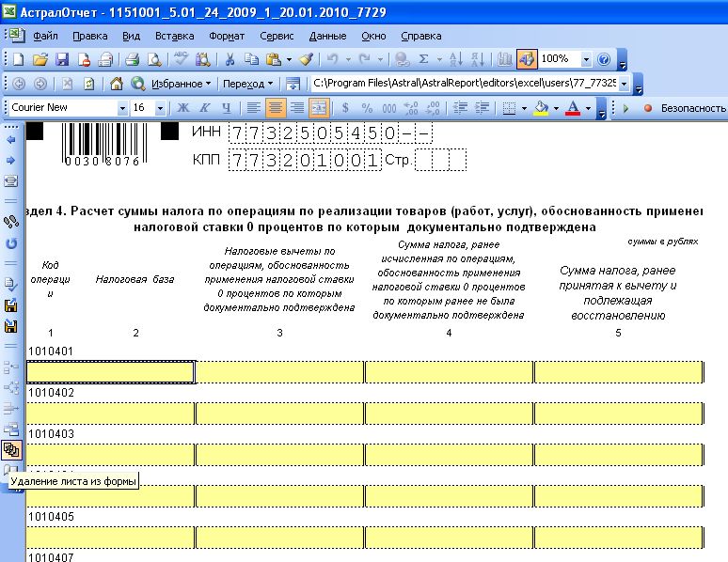The image size is (728, 562).
Task: Open the Courier New font dropdown
Action: pyautogui.click(x=122, y=108)
